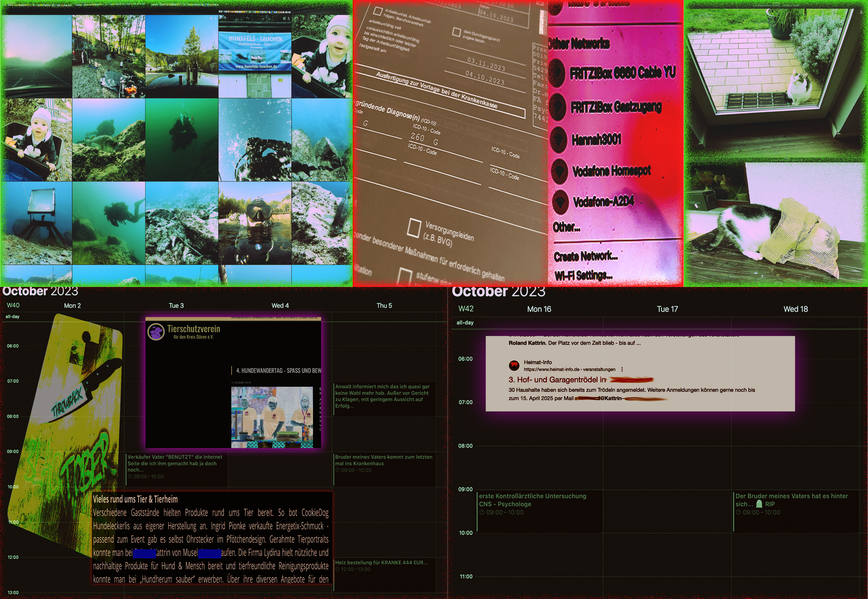
Task: Open the Verkäufer Vater "BENUTZT" event
Action: (x=176, y=470)
